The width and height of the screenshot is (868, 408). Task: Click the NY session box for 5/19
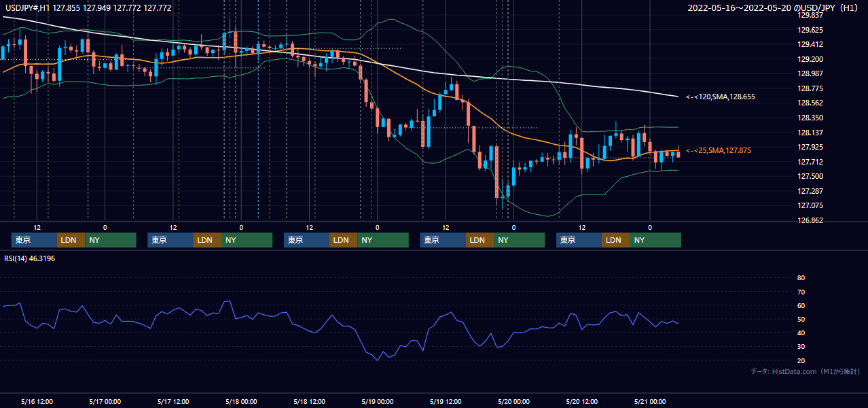[520, 240]
